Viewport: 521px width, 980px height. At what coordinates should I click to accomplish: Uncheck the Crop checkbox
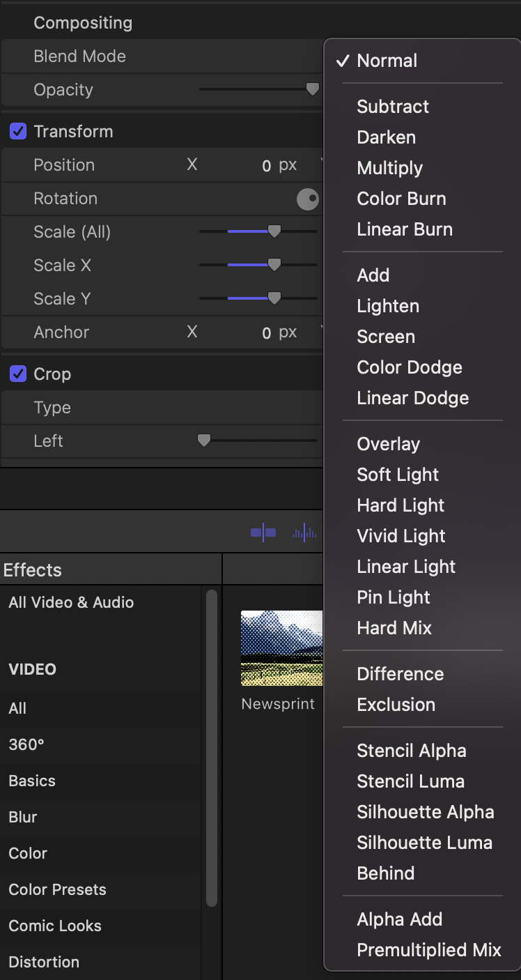[x=17, y=374]
